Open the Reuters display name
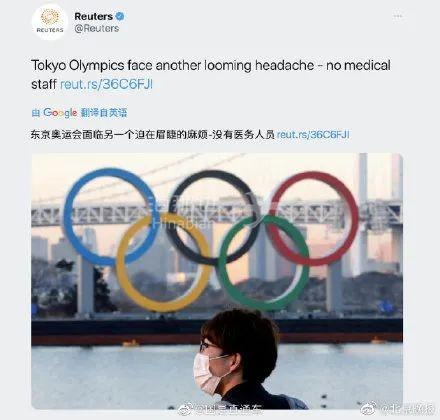Viewport: 440px width, 420px height. tap(94, 16)
